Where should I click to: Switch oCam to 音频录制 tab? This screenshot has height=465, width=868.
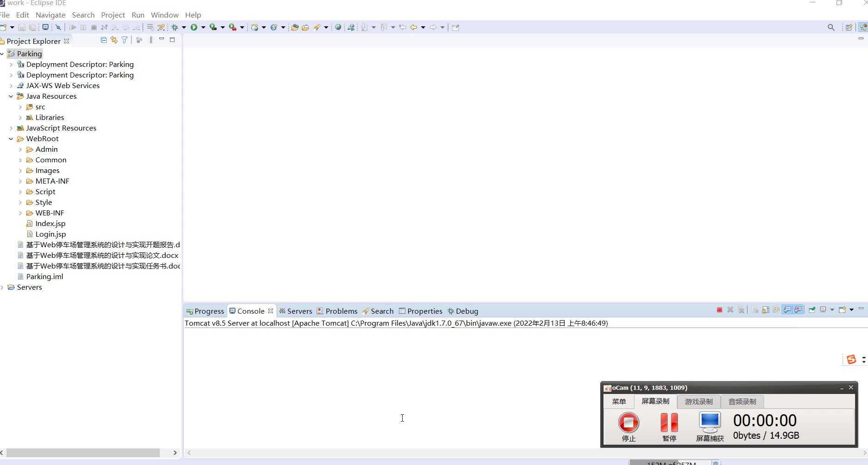pos(742,401)
